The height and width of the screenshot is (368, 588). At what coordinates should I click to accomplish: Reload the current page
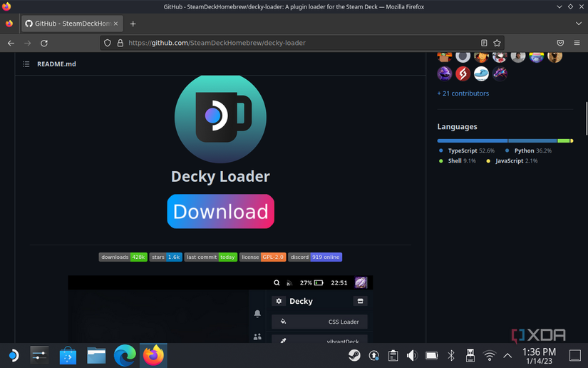pyautogui.click(x=44, y=43)
